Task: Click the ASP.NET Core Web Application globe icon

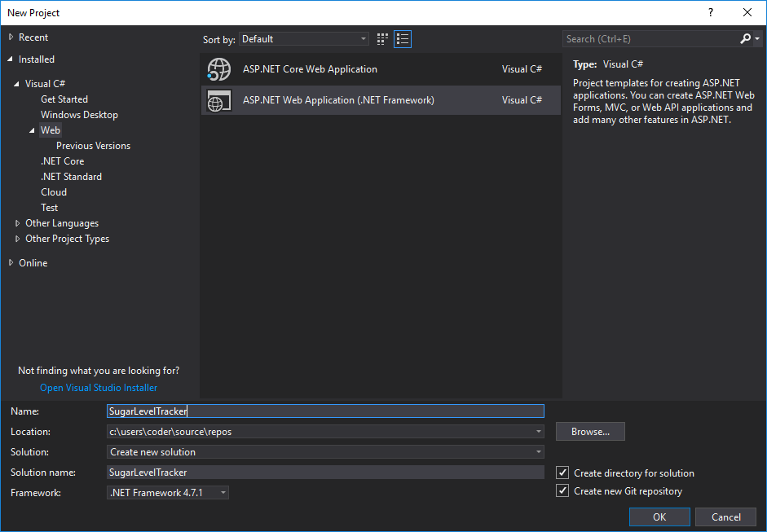Action: [218, 69]
